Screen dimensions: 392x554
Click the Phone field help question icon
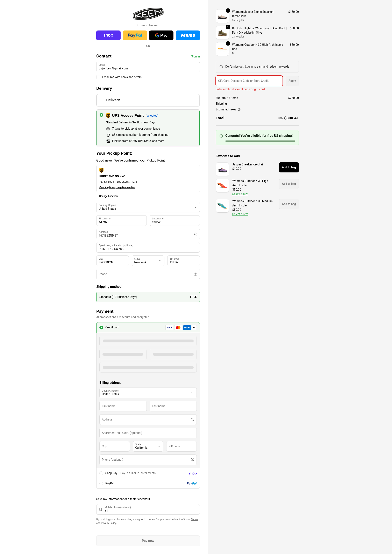tap(195, 274)
